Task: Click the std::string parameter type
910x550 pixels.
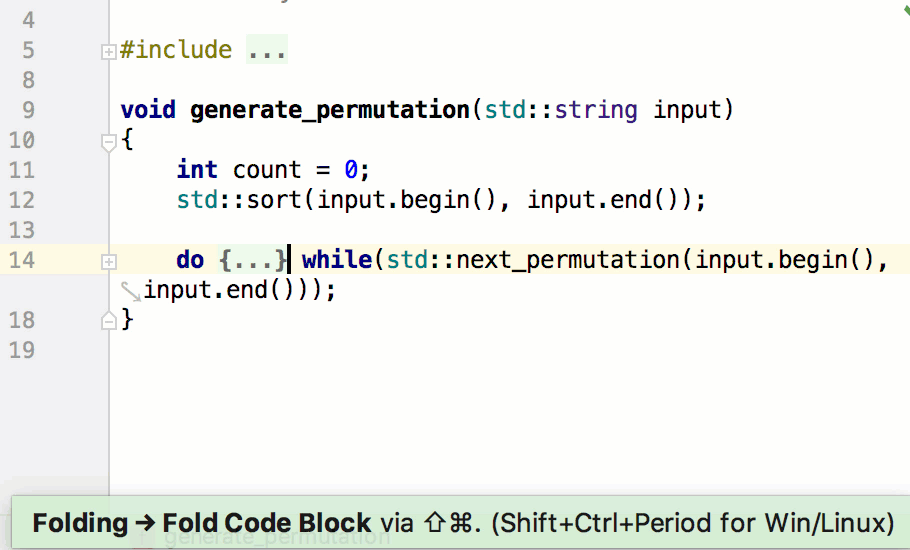Action: (561, 110)
